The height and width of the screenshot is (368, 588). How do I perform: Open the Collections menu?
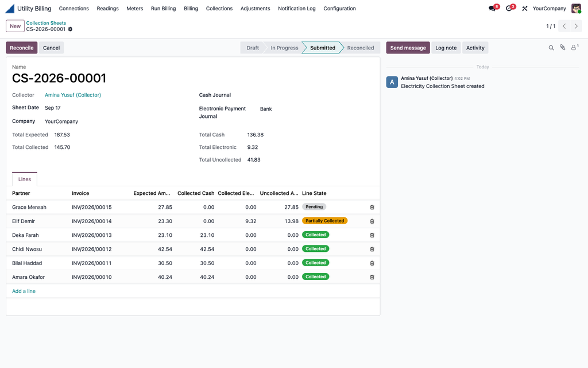tap(219, 8)
